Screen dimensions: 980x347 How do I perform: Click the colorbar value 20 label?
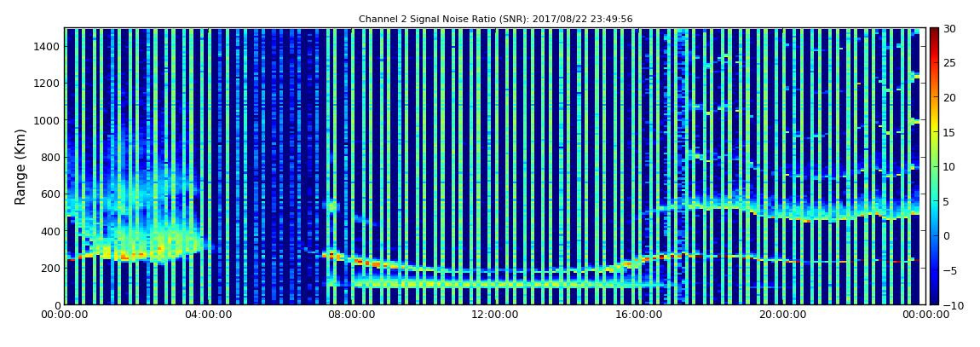(950, 97)
